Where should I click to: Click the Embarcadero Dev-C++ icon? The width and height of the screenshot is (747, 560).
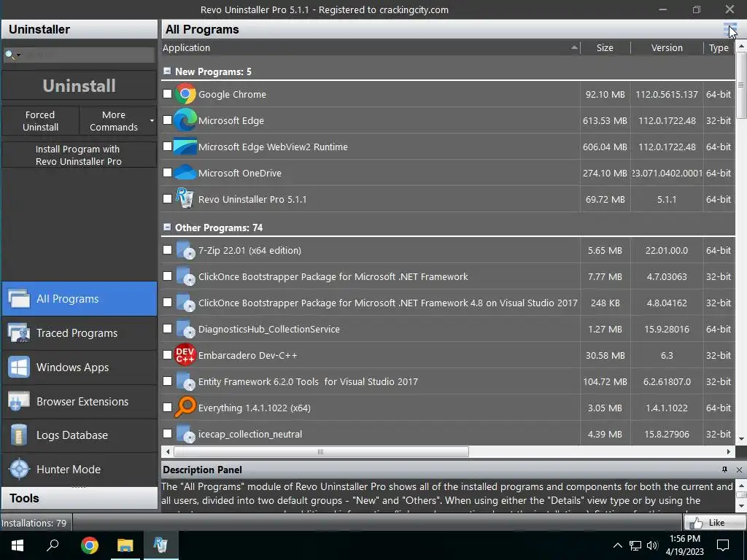(185, 355)
